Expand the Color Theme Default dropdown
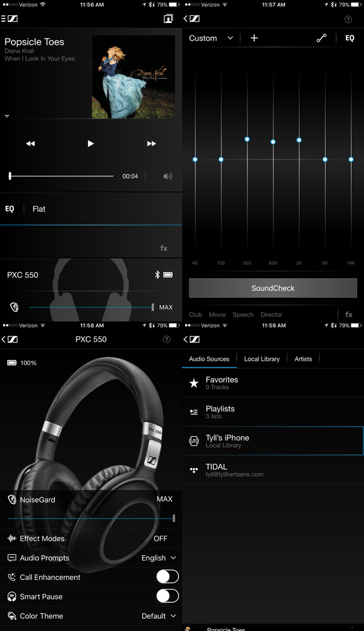This screenshot has width=364, height=631. [x=159, y=616]
